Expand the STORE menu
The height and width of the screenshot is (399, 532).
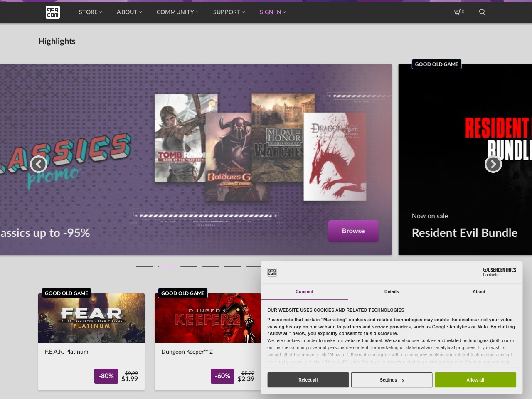click(91, 12)
